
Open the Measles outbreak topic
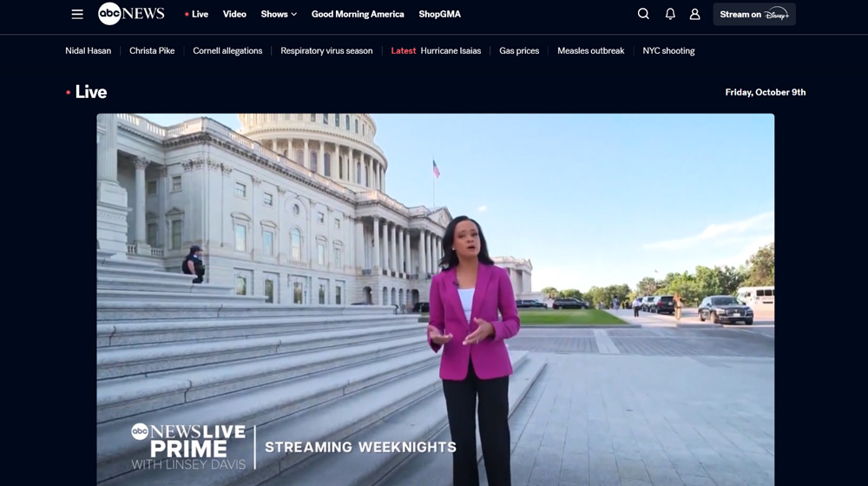click(590, 51)
